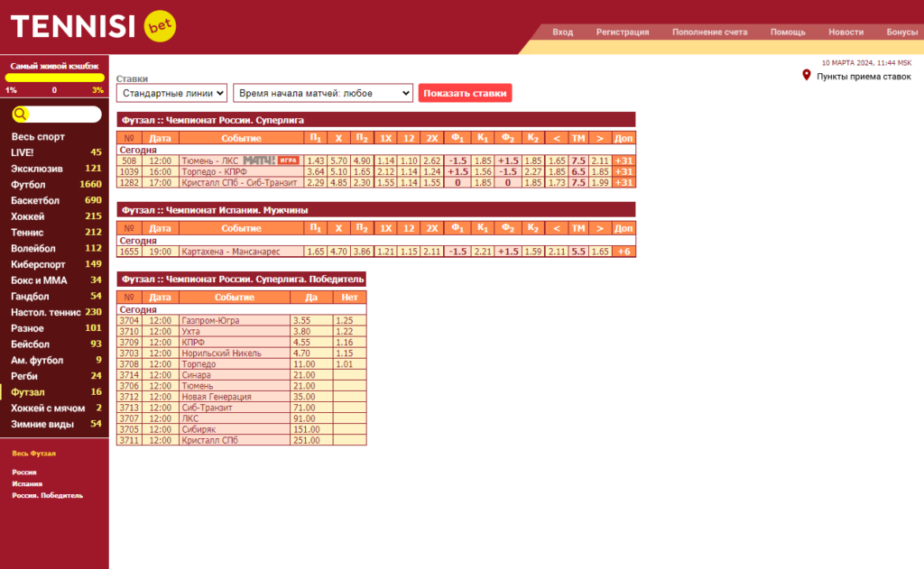924x569 pixels.
Task: Click Торпедо - КПРФ event name
Action: (x=215, y=172)
